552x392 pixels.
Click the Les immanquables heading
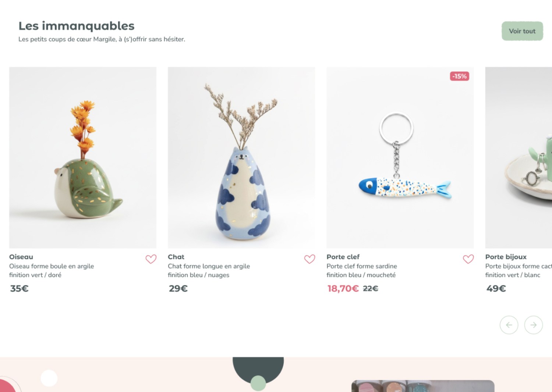coord(77,26)
